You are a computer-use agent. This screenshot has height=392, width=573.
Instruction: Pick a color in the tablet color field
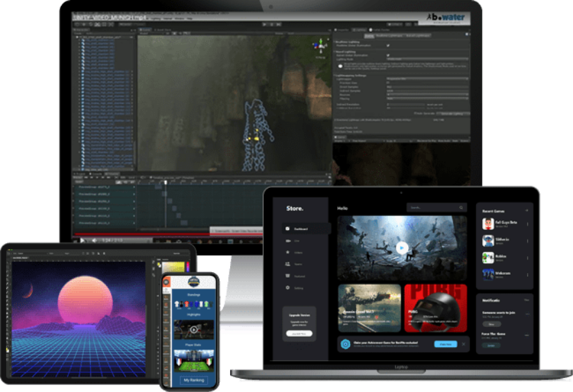tap(173, 267)
